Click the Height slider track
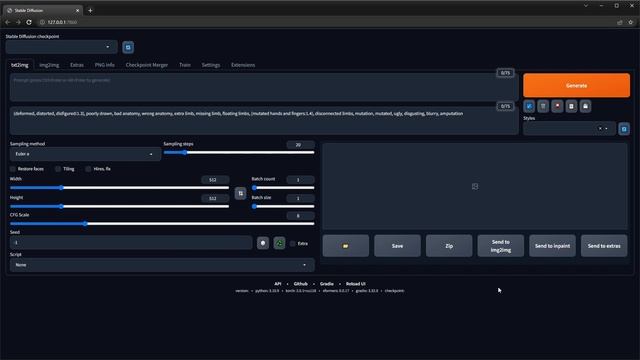The image size is (640, 360). tap(119, 207)
